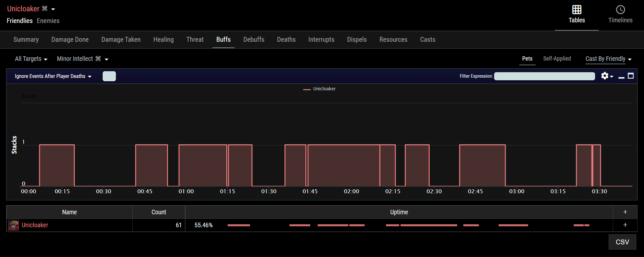Open the Timelines clock icon

click(x=620, y=10)
